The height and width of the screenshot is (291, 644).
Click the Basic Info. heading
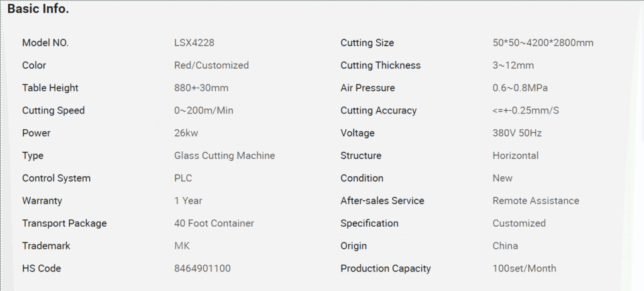[x=38, y=9]
